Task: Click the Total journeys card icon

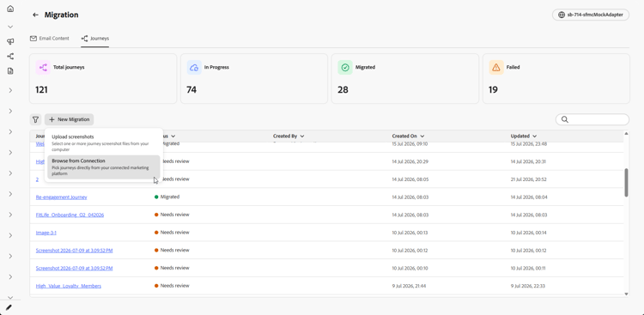Action: point(43,67)
